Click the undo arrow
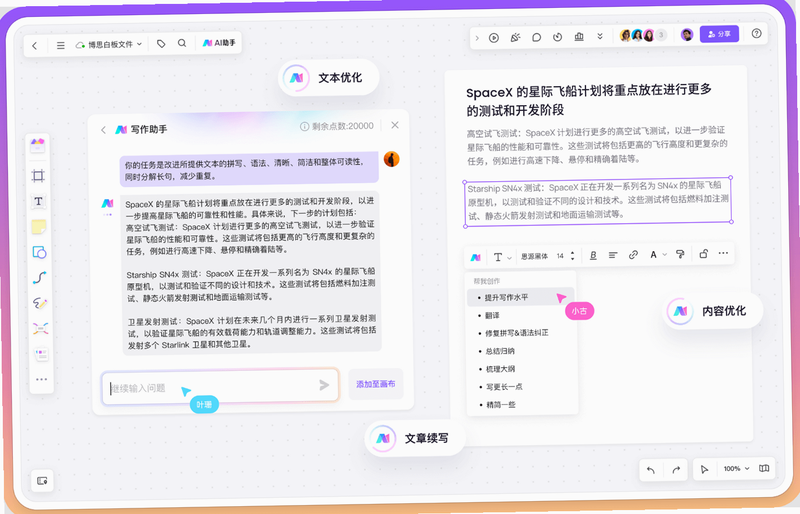The image size is (800, 514). (x=651, y=470)
